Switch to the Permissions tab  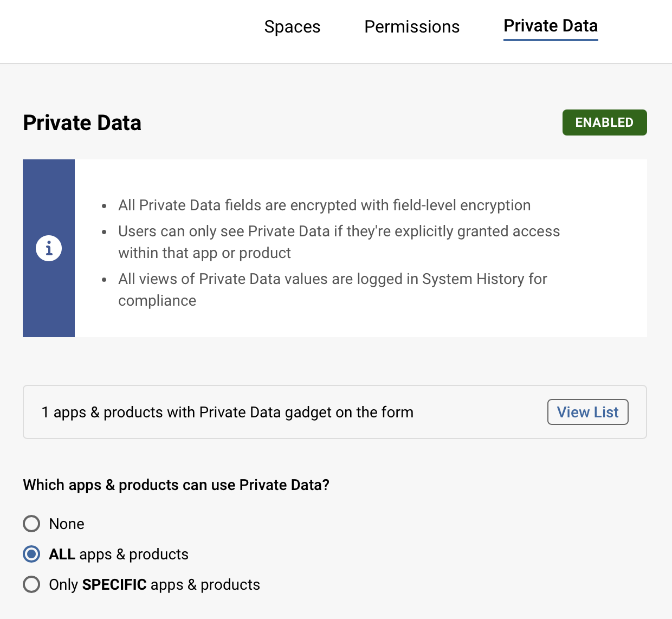(412, 27)
